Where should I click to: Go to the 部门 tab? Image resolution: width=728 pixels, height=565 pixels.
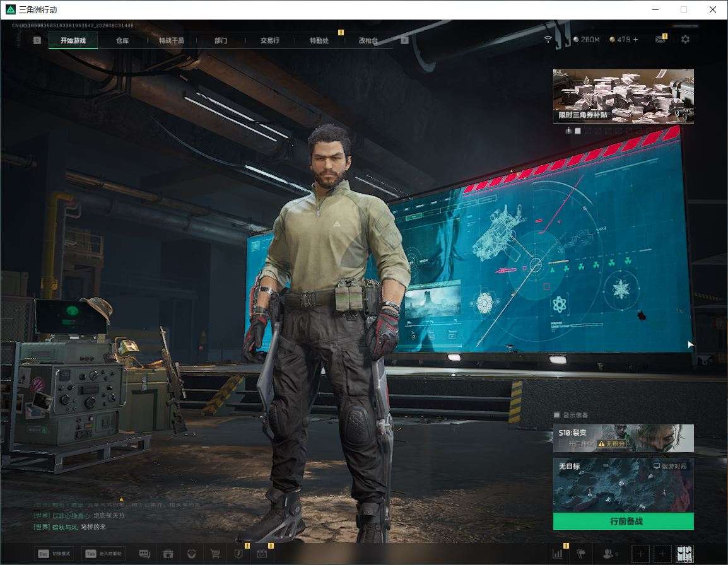(221, 40)
